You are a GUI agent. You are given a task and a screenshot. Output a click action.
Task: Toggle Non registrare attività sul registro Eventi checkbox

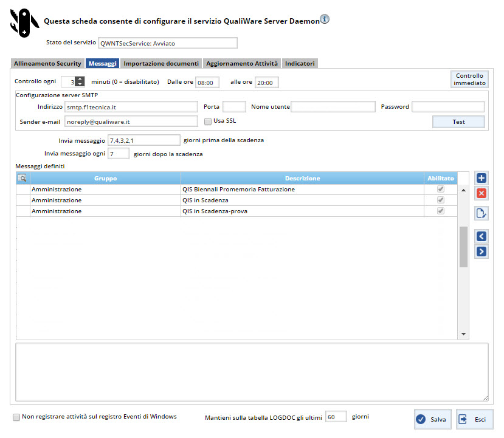16,417
